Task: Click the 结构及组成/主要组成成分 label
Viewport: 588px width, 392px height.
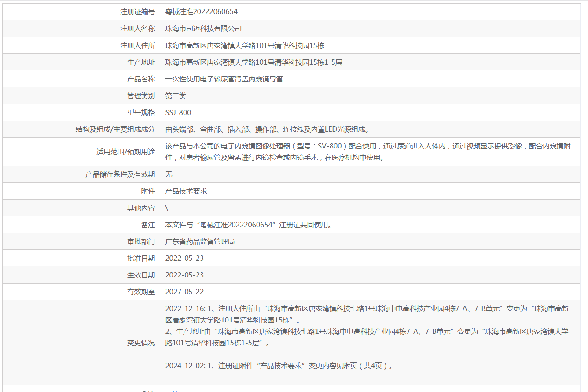Action: click(115, 129)
